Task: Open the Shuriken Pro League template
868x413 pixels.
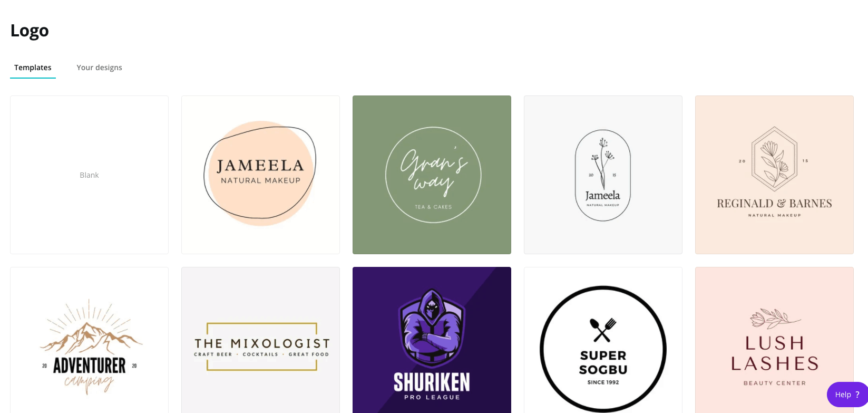Action: [x=432, y=340]
